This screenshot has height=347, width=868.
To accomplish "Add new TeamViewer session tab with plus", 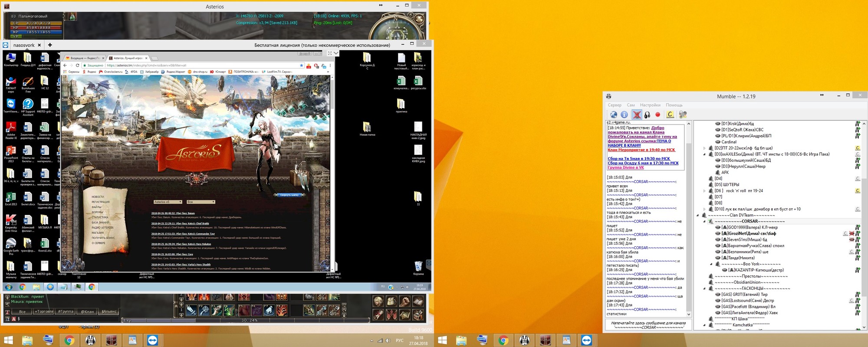I will pyautogui.click(x=50, y=45).
